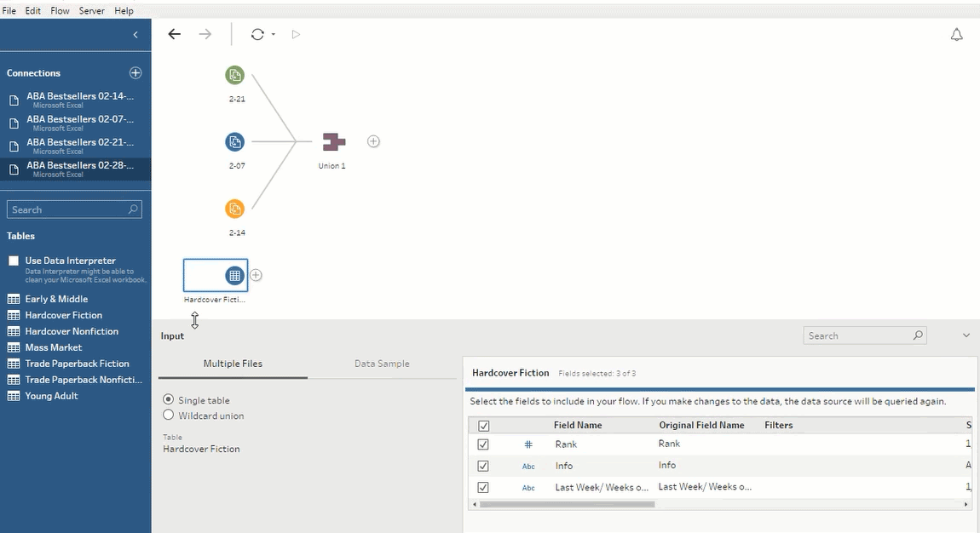Open the Flow menu

point(60,11)
